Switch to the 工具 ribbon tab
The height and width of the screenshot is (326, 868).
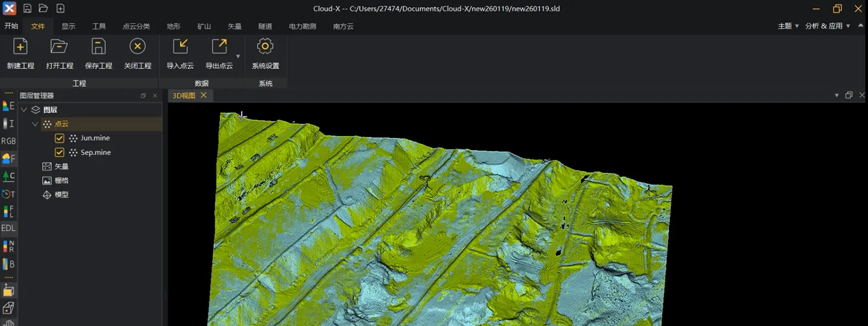pos(99,26)
